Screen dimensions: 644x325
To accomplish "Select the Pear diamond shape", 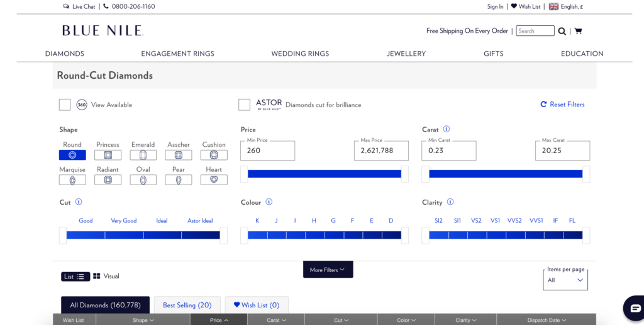I will click(x=178, y=180).
